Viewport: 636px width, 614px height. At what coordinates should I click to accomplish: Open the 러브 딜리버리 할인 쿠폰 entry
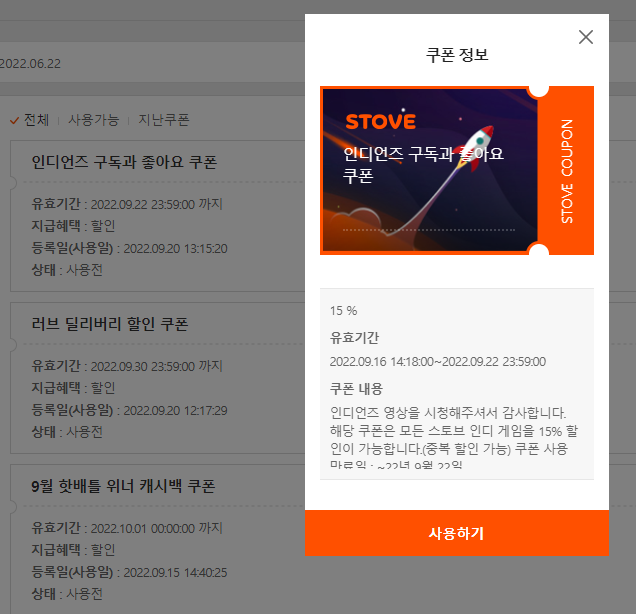coord(110,324)
